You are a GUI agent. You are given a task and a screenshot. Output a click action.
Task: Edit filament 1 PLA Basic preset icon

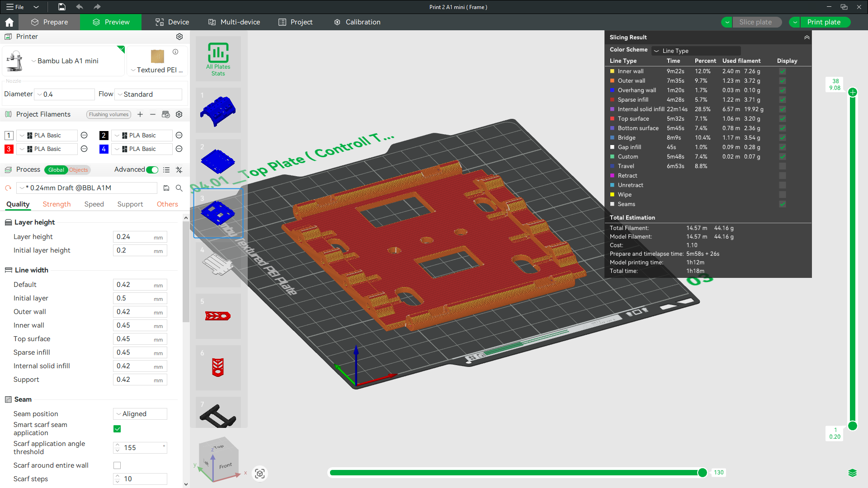click(x=84, y=135)
